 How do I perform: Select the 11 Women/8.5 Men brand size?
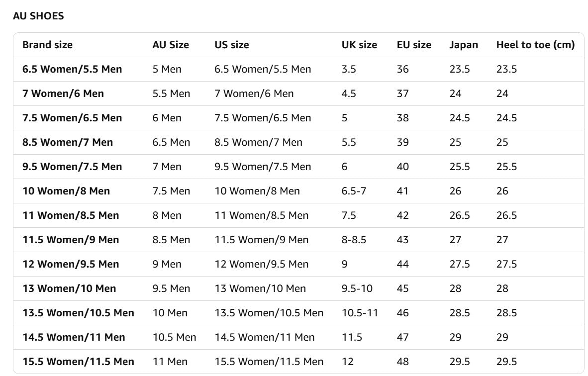[71, 215]
